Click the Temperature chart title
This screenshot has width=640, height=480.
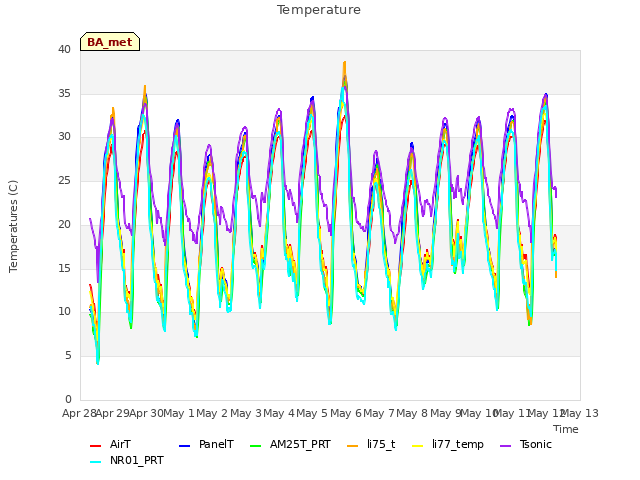(x=319, y=10)
